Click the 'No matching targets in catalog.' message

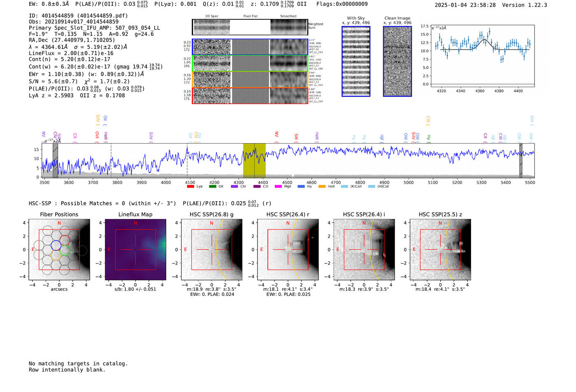(78, 364)
